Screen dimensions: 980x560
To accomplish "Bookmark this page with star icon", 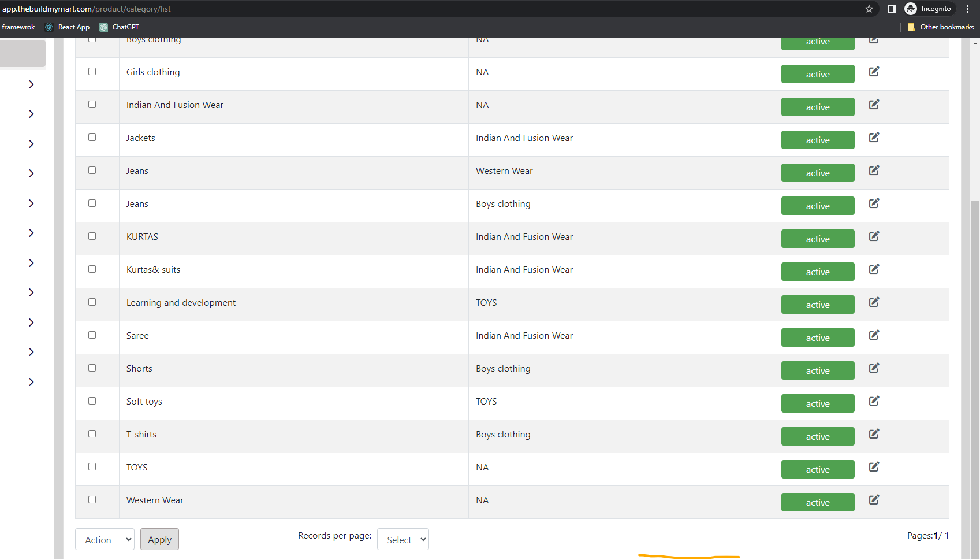I will click(x=869, y=9).
